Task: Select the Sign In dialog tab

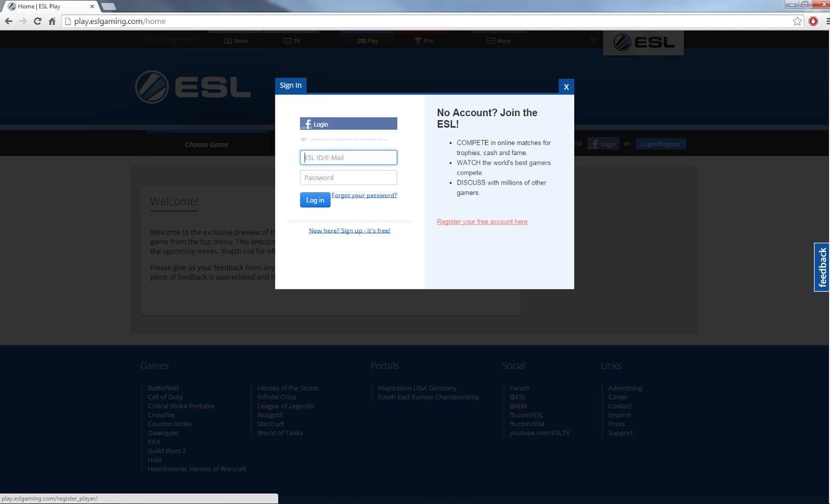Action: pos(290,86)
